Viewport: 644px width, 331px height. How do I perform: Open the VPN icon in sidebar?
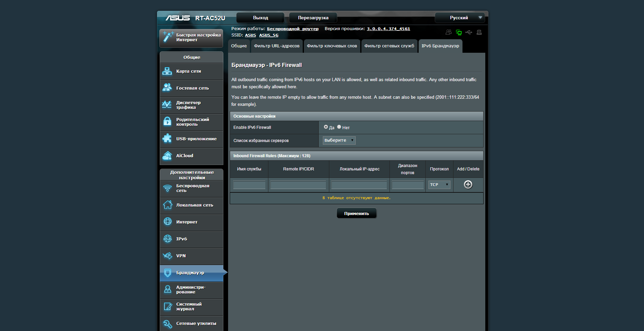pyautogui.click(x=168, y=256)
